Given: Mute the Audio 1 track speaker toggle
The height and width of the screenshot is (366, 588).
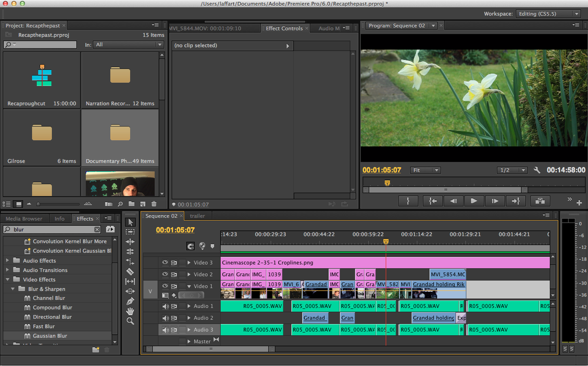Looking at the screenshot, I should click(x=165, y=306).
